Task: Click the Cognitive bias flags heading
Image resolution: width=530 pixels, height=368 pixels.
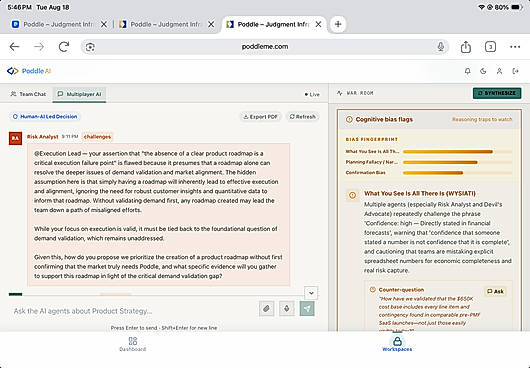Action: point(384,119)
